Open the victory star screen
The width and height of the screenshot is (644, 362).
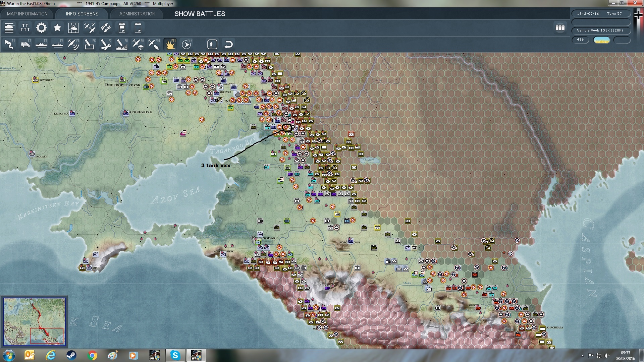pos(57,28)
